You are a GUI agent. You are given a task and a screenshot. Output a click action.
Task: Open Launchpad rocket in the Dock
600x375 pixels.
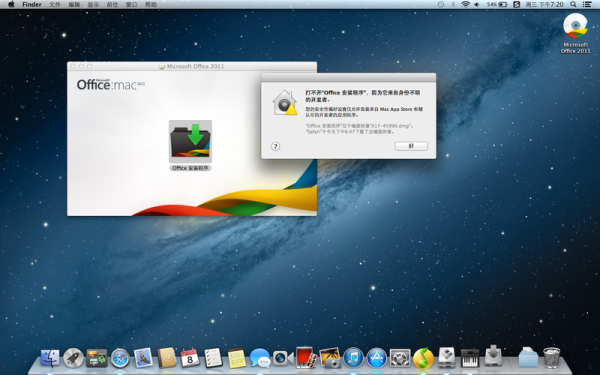click(73, 358)
